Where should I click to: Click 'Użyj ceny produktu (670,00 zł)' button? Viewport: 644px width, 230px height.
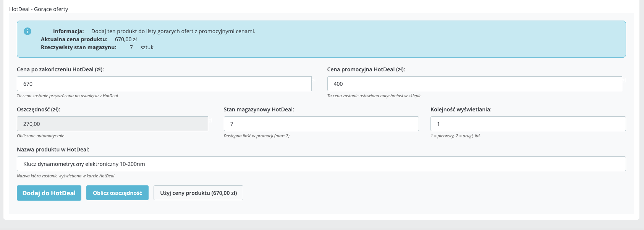pos(198,193)
